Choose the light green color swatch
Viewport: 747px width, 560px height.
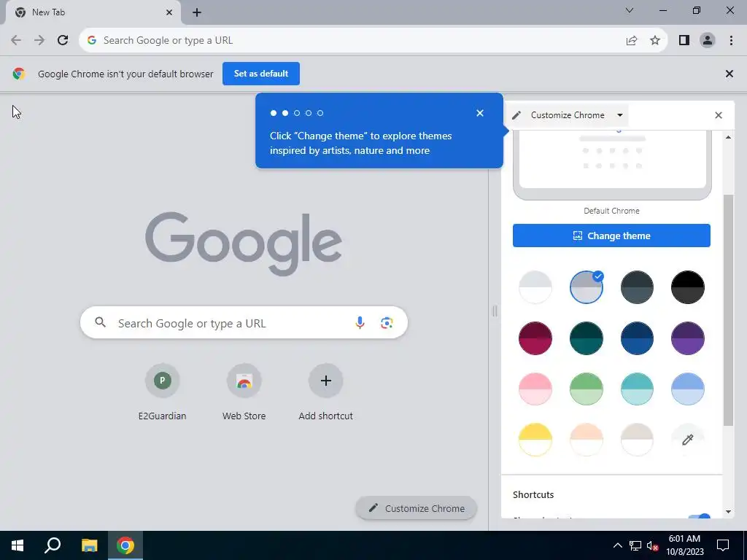(x=586, y=389)
